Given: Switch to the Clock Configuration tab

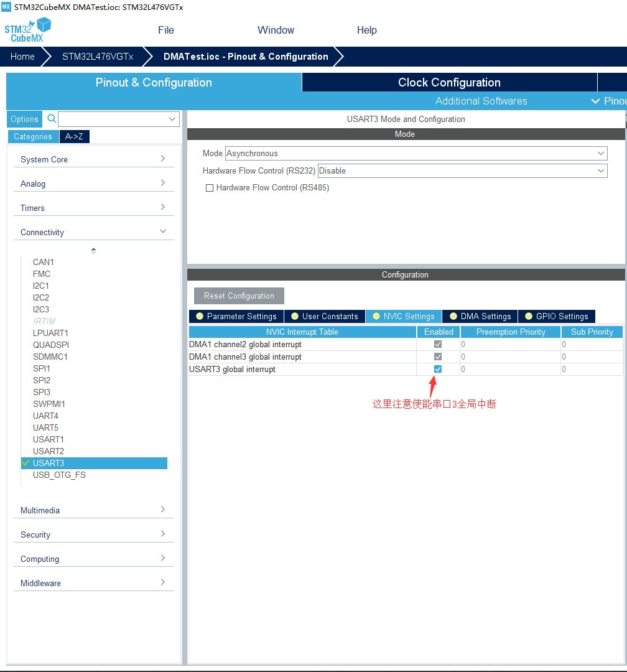Looking at the screenshot, I should tap(449, 82).
